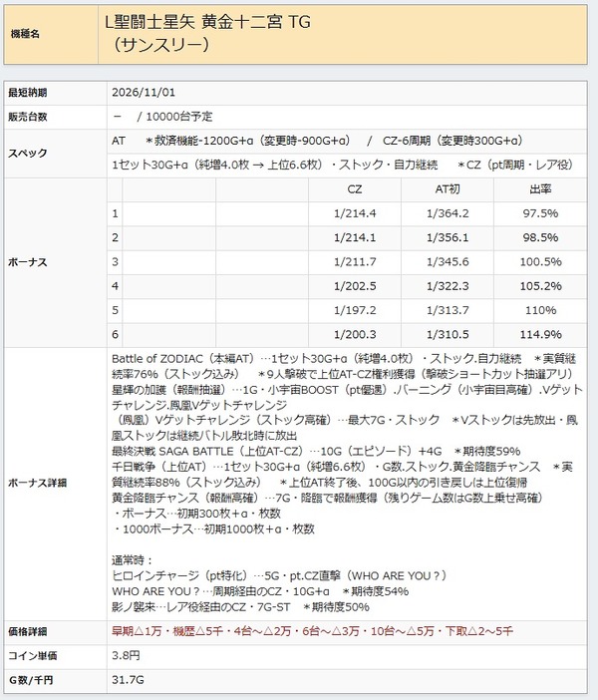
Task: Select the AT 救済機能-1200G+α spec line
Action: pyautogui.click(x=317, y=141)
